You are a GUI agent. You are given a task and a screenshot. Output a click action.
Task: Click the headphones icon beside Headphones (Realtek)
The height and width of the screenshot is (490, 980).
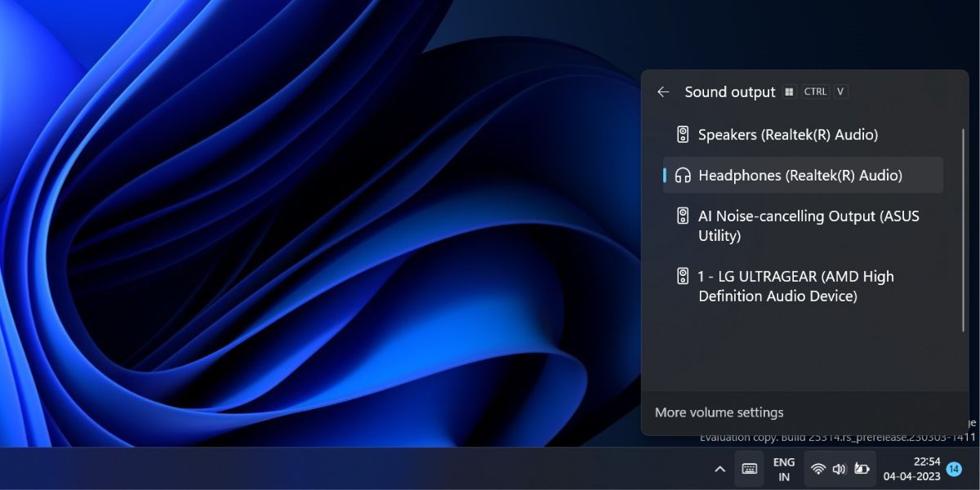tap(682, 175)
